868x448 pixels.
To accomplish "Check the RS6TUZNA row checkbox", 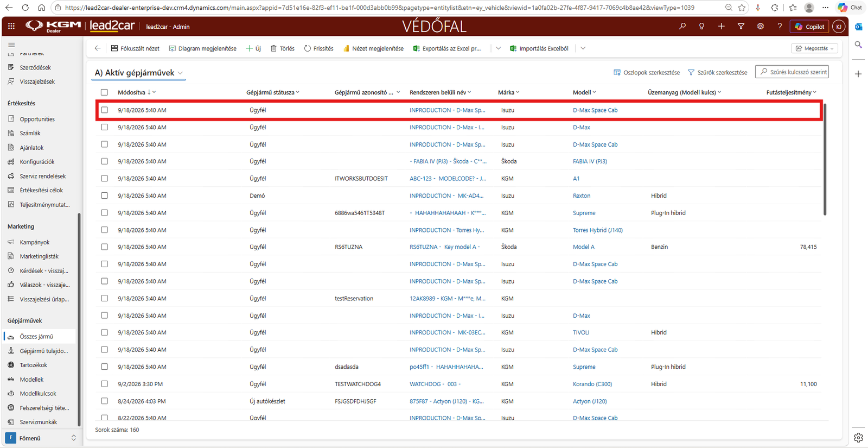I will click(104, 247).
